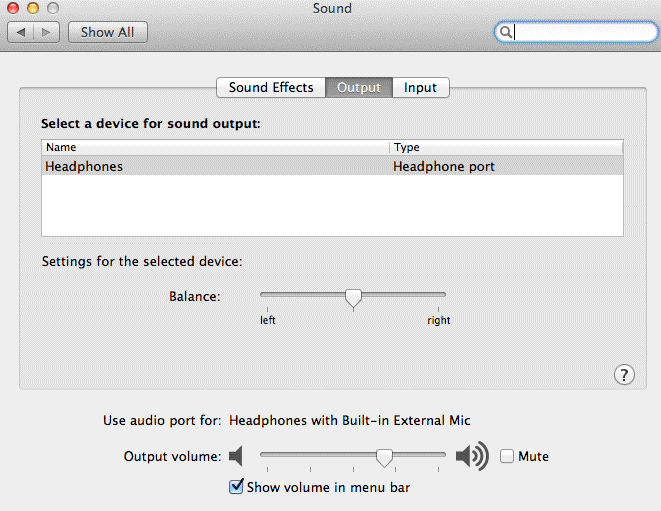Click the green zoom window button
The width and height of the screenshot is (661, 511).
(50, 8)
